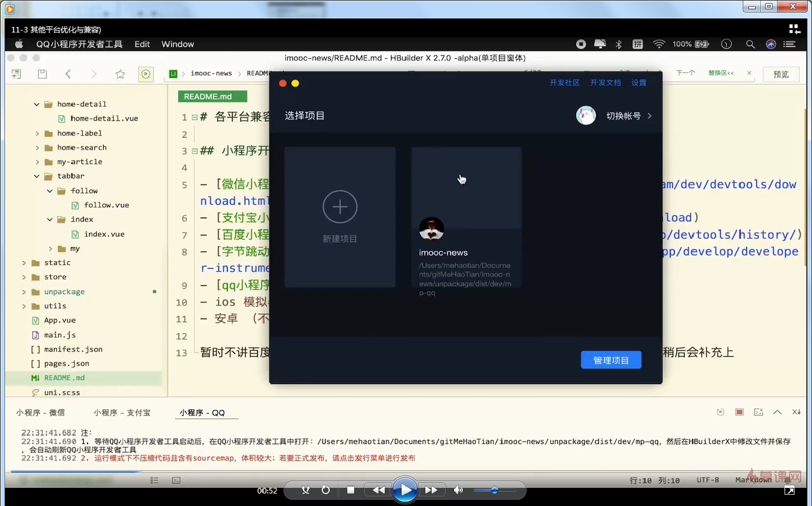Open the 开发文档 link
Viewport: 812px width, 506px height.
(605, 82)
